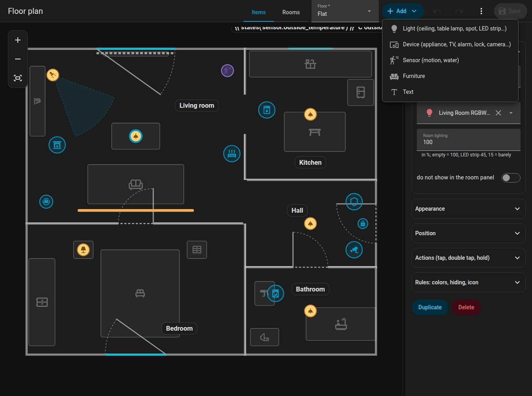Expand Actions (tap, double tap, hold)
This screenshot has width=532, height=396.
coord(469,258)
